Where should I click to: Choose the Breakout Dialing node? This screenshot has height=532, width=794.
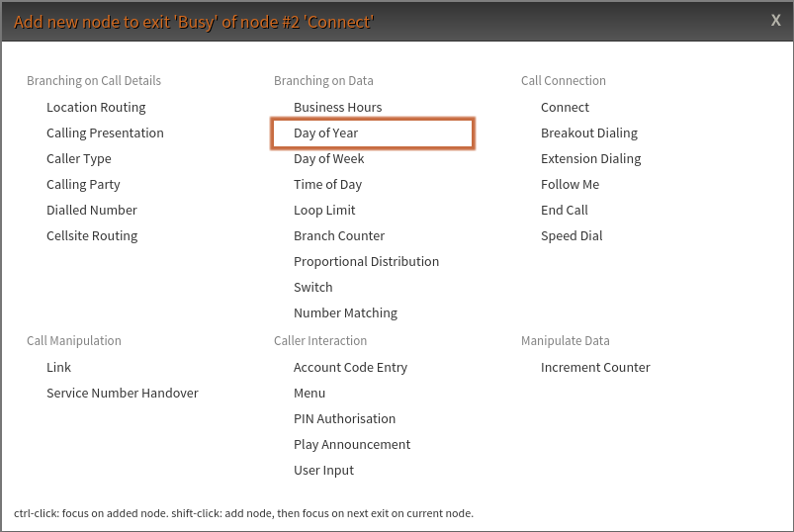589,133
